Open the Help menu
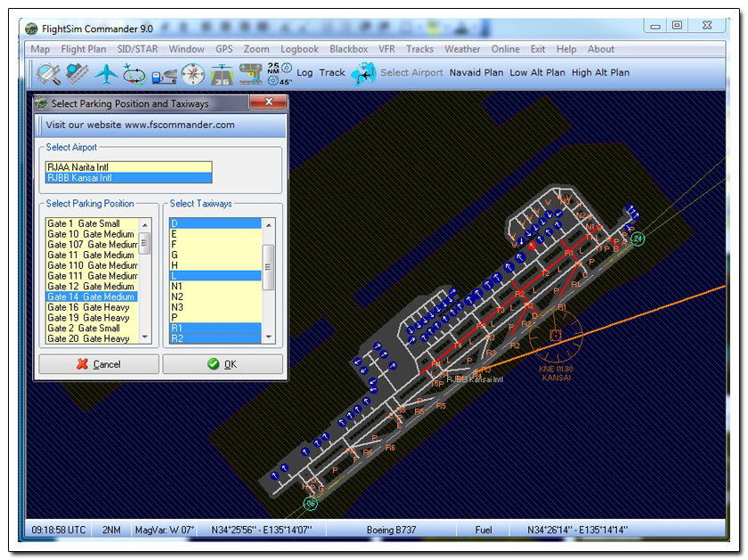 pos(566,49)
